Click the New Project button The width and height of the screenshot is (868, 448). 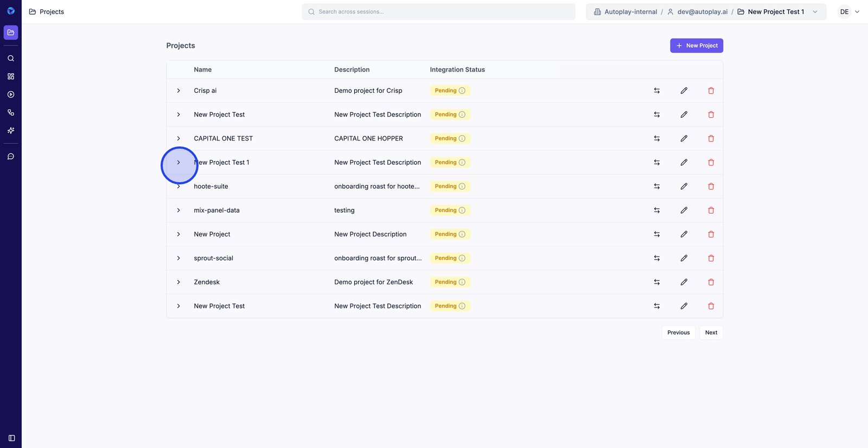click(697, 46)
